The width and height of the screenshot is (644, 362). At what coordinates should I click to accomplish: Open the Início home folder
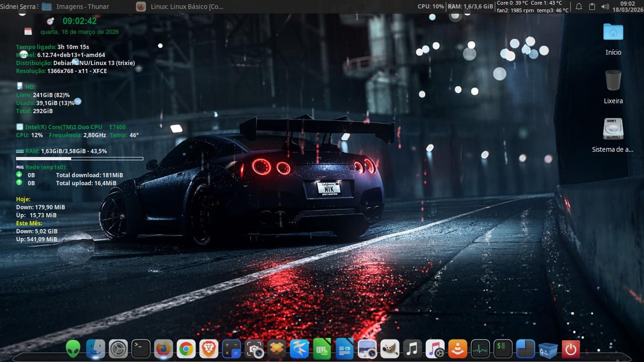coord(613,33)
